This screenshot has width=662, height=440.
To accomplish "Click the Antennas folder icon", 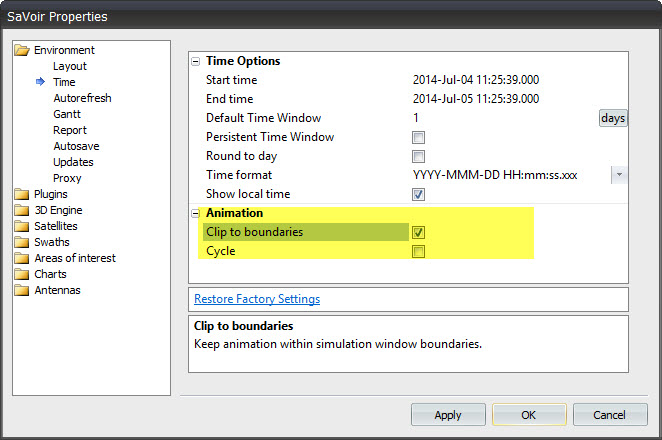I will pyautogui.click(x=22, y=290).
